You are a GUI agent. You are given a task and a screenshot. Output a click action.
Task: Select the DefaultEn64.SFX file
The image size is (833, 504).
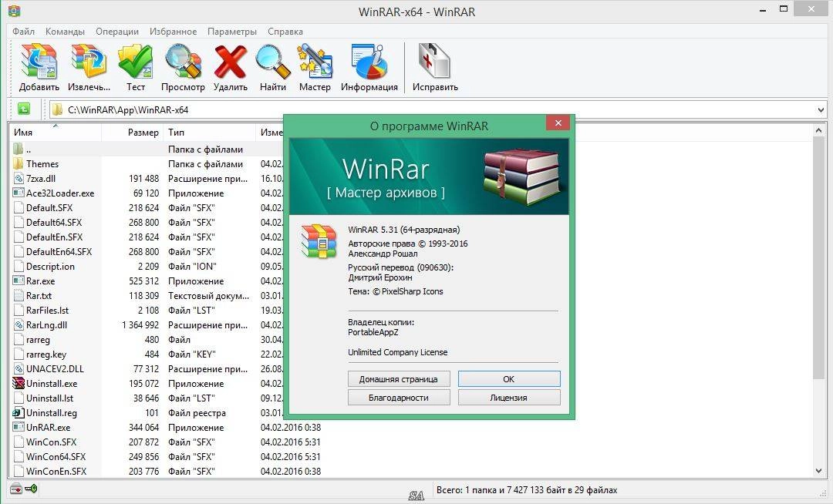pyautogui.click(x=59, y=251)
